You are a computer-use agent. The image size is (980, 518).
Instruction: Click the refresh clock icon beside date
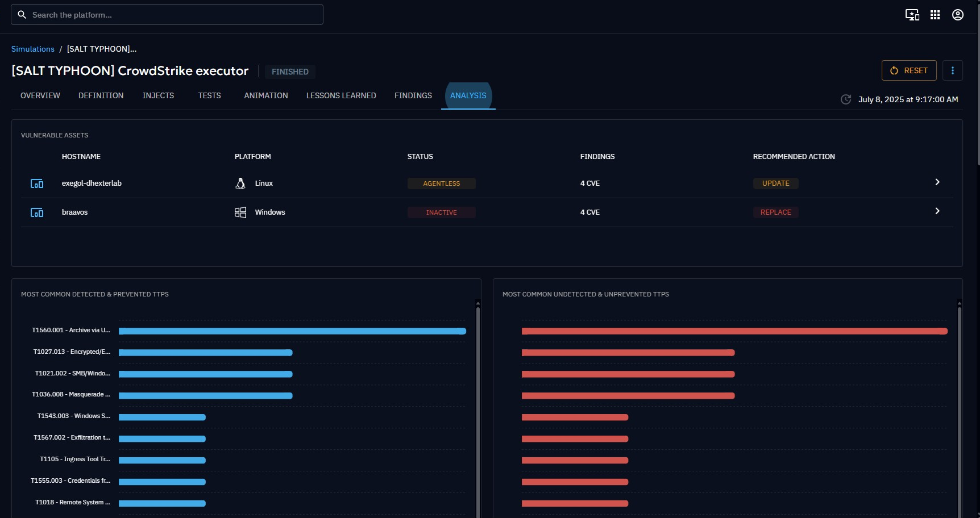click(846, 99)
